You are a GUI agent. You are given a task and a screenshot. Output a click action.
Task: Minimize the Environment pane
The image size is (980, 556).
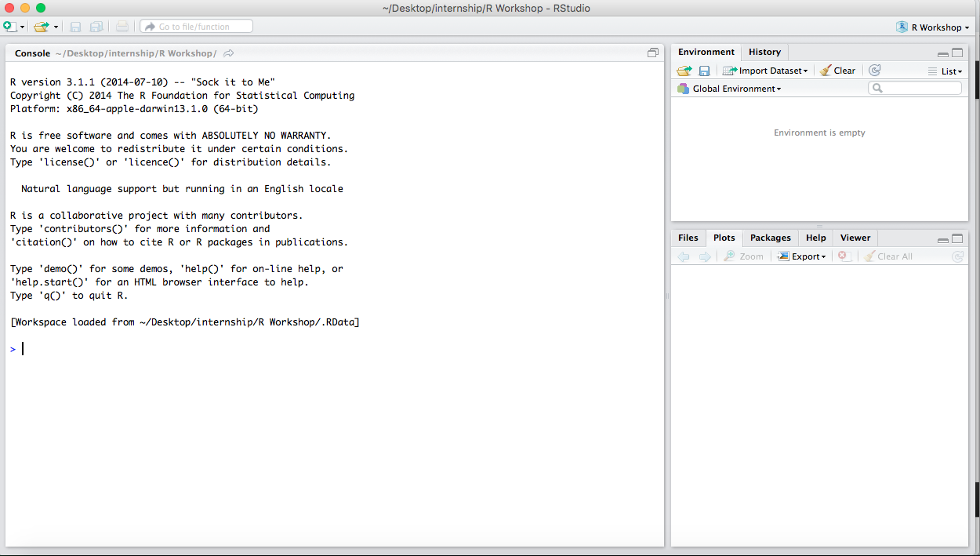(942, 53)
